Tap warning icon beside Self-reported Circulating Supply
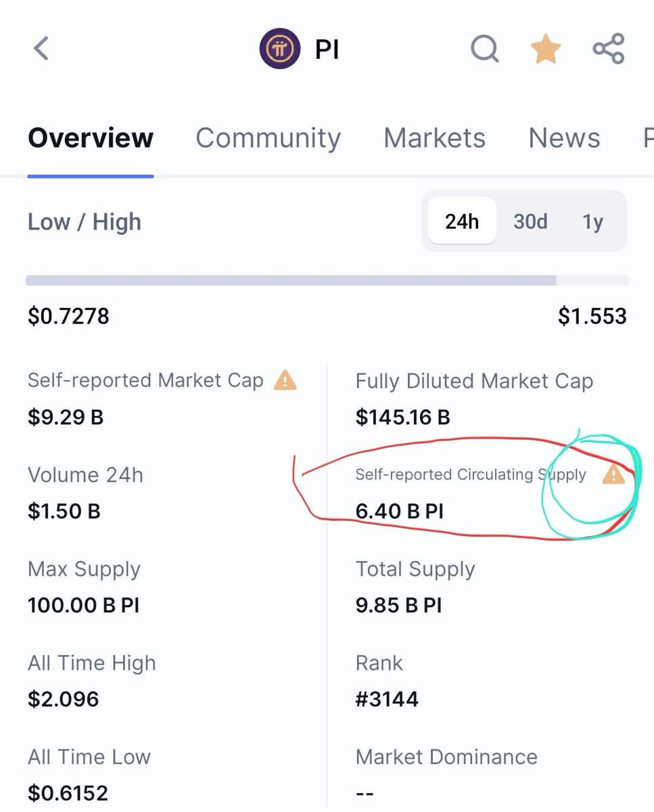This screenshot has width=654, height=812. click(x=613, y=474)
